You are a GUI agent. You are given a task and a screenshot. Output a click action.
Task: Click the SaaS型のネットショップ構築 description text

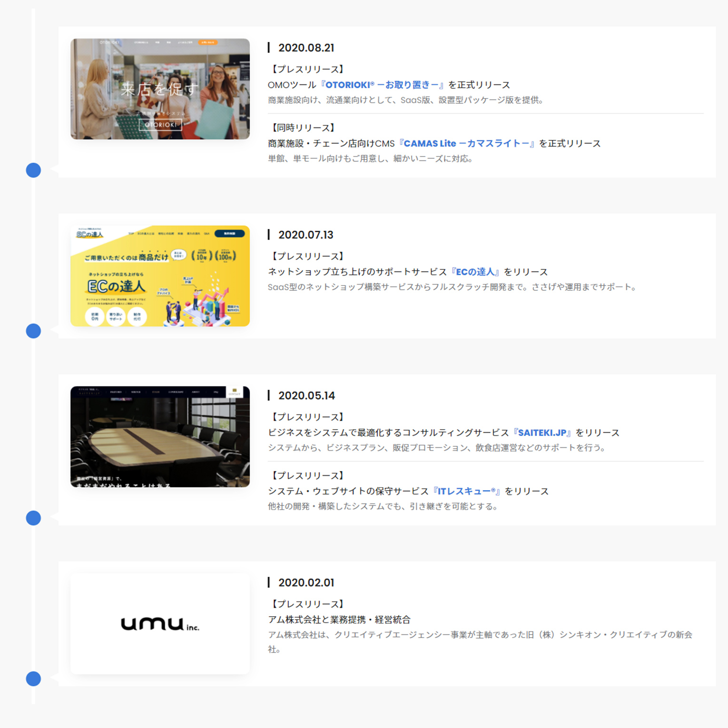tap(452, 287)
